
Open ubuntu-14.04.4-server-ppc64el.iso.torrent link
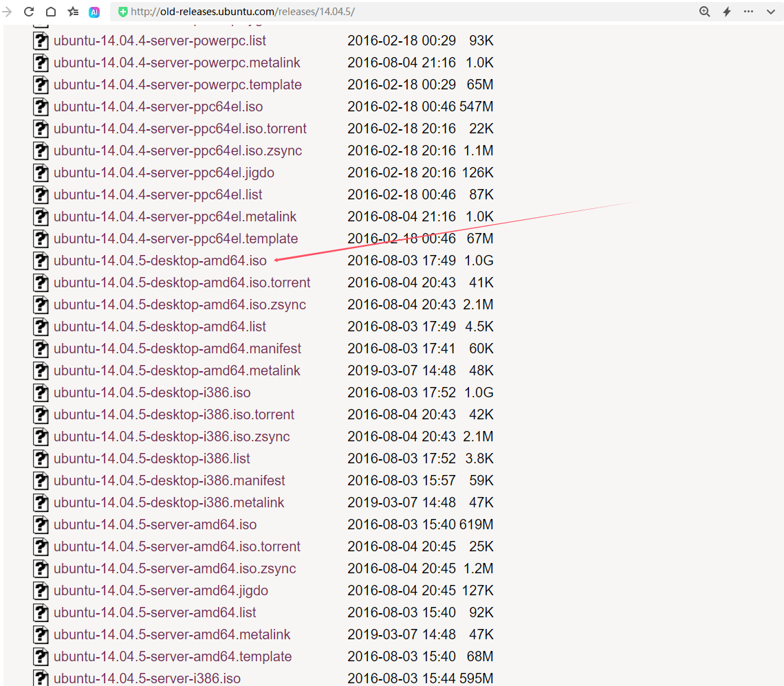pos(180,129)
